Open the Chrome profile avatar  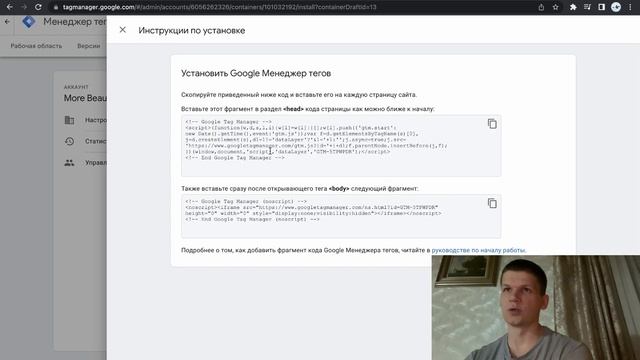point(616,7)
